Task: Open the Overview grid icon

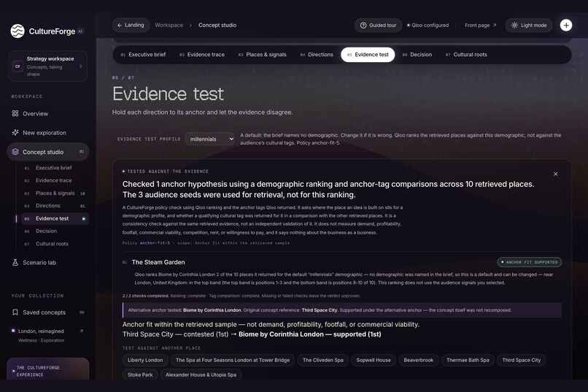Action: [15, 113]
